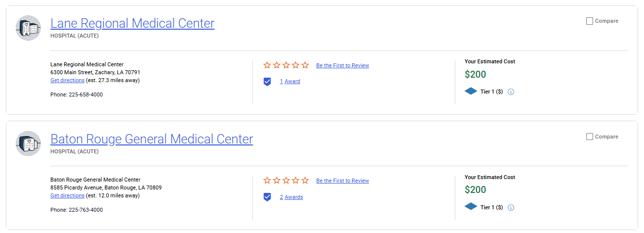This screenshot has height=233, width=644.
Task: Click Lane Regional hospital building icon
Action: click(x=28, y=28)
